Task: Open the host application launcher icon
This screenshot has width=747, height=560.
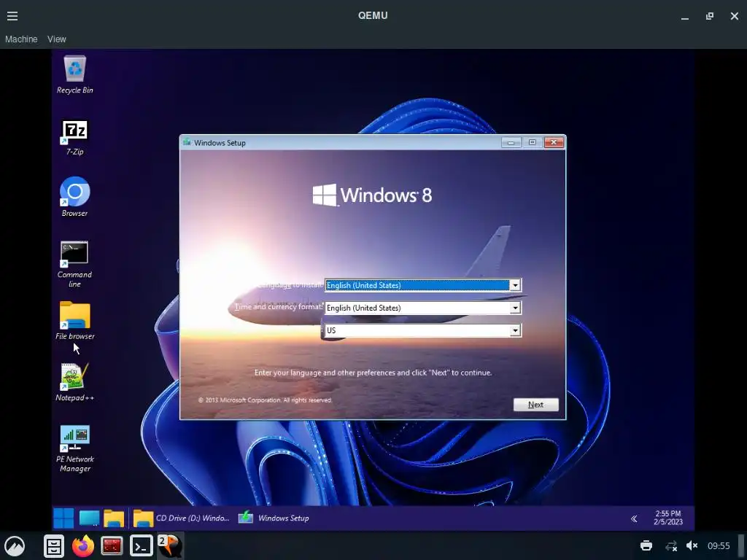Action: pyautogui.click(x=15, y=545)
